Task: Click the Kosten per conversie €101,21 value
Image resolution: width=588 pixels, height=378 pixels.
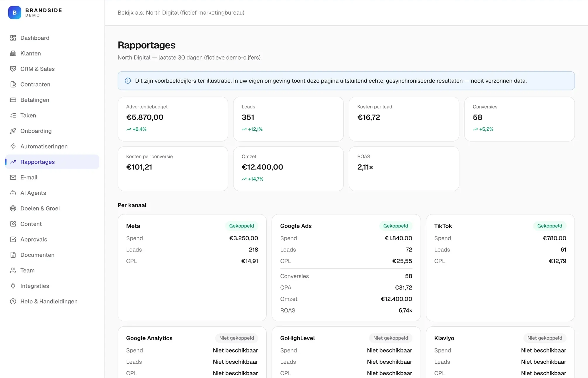Action: 139,167
